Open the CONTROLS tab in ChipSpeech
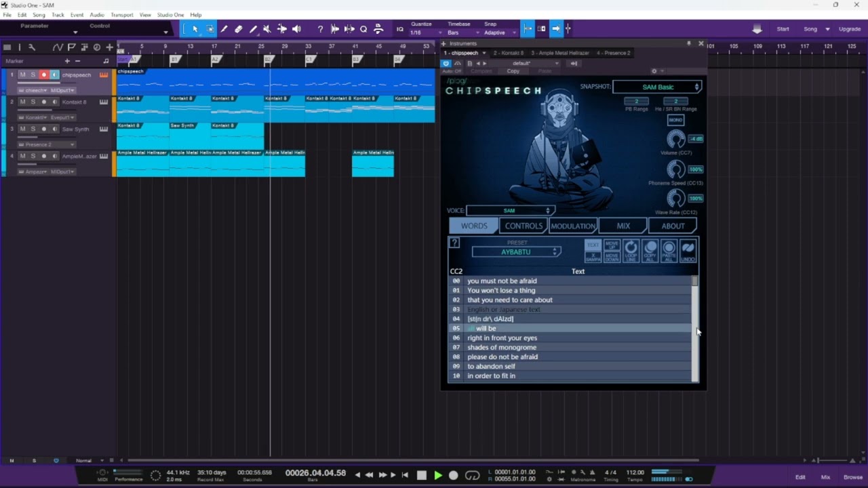Image resolution: width=868 pixels, height=488 pixels. 524,226
